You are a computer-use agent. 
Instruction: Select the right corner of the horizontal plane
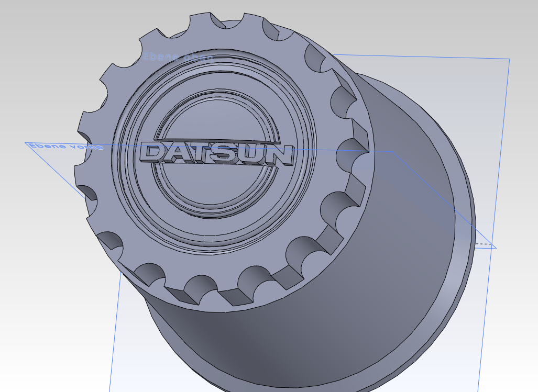click(495, 248)
